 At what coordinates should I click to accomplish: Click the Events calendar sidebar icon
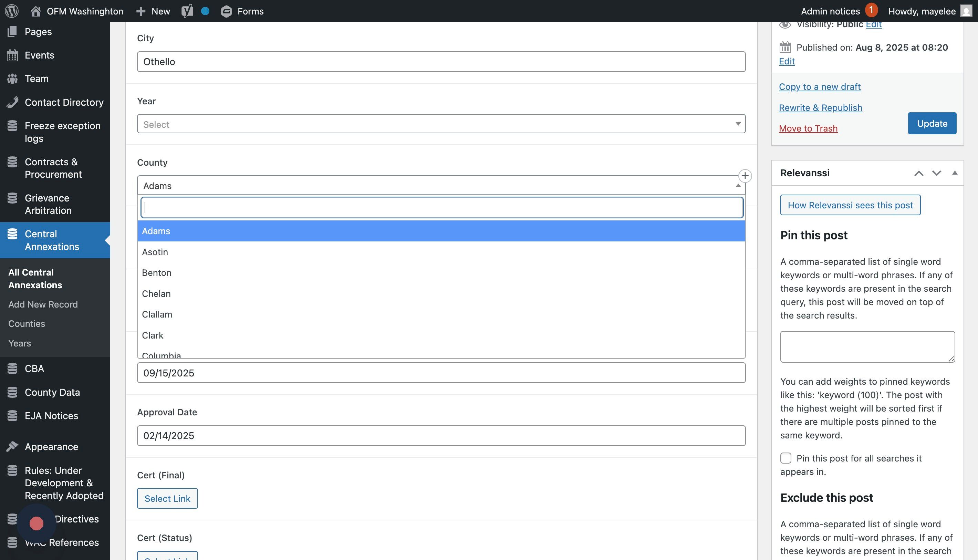coord(12,55)
